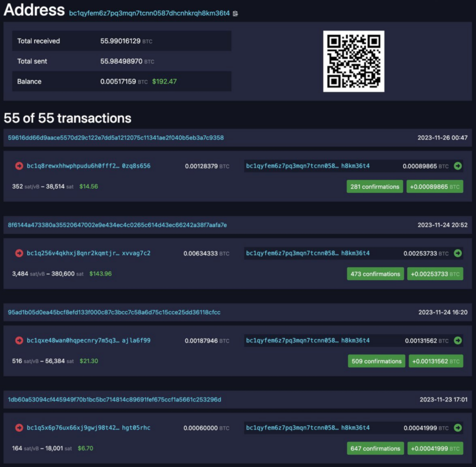Click the 647 confirmations button
476x467 pixels.
[x=375, y=449]
